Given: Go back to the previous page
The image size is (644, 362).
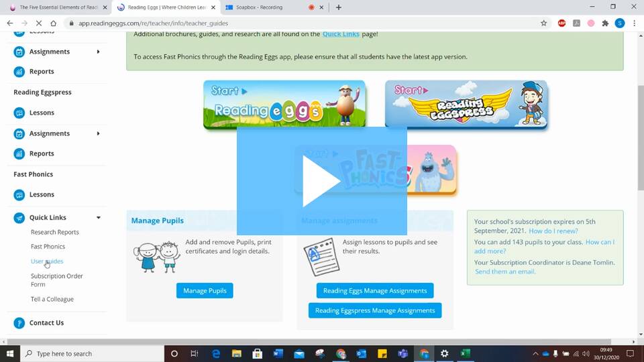Looking at the screenshot, I should 10,23.
